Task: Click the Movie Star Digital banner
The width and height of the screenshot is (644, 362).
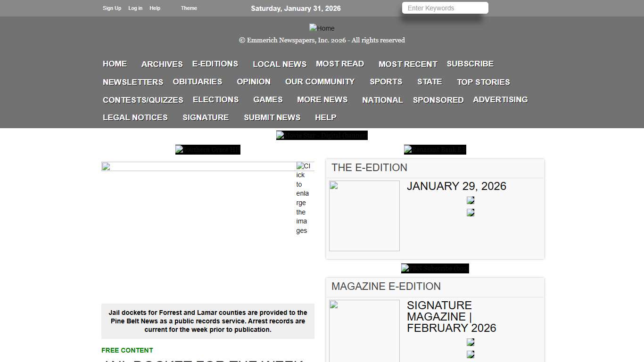Action: click(322, 135)
